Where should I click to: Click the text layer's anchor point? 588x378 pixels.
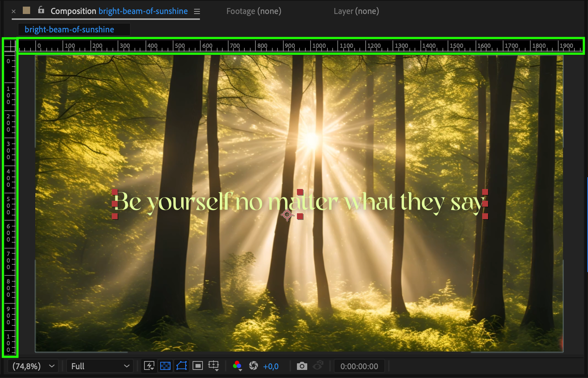point(287,214)
